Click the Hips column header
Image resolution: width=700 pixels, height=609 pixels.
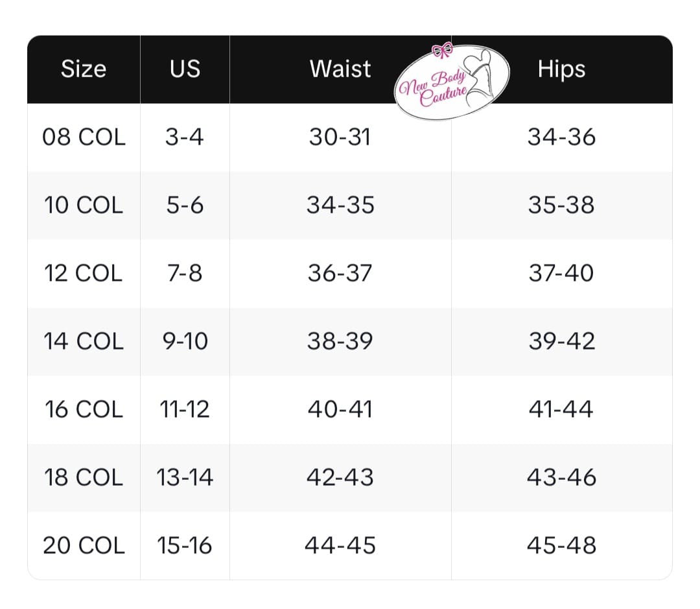pos(561,69)
